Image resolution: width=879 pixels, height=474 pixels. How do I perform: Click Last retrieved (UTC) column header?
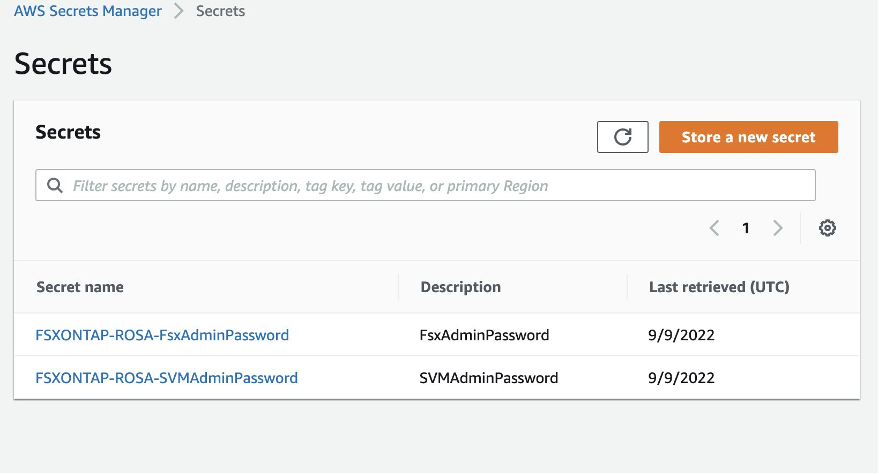click(x=719, y=287)
